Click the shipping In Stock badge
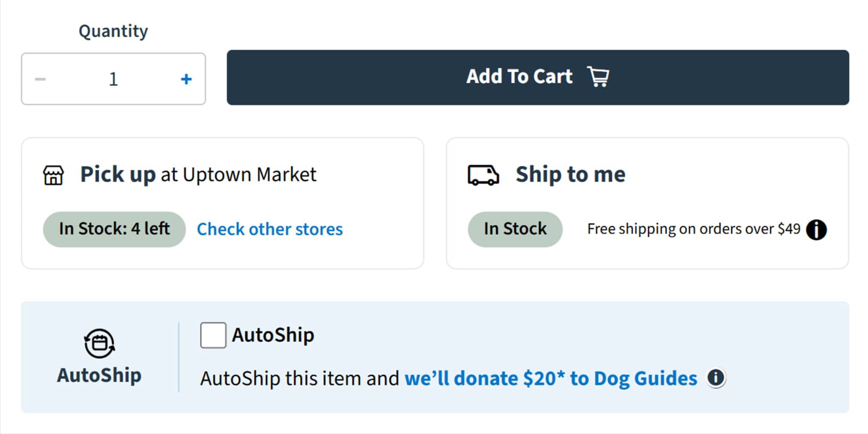The image size is (868, 434). pyautogui.click(x=515, y=229)
